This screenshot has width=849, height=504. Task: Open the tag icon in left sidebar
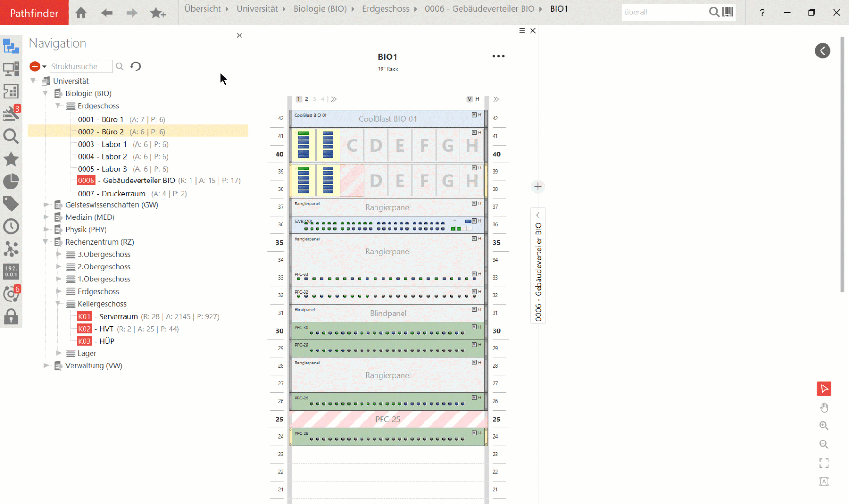(11, 204)
